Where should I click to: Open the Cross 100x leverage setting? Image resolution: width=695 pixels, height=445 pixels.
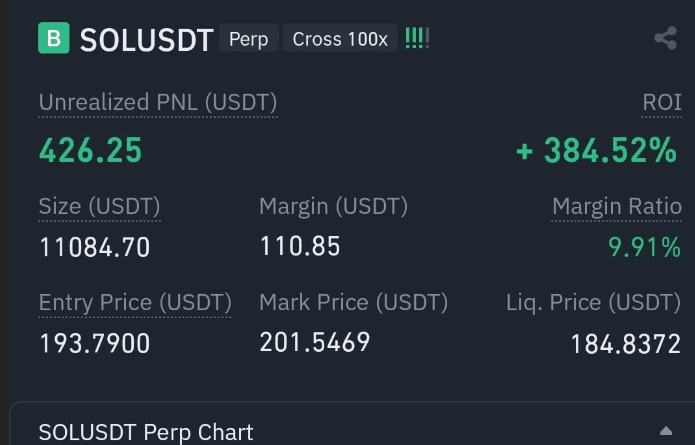[340, 39]
